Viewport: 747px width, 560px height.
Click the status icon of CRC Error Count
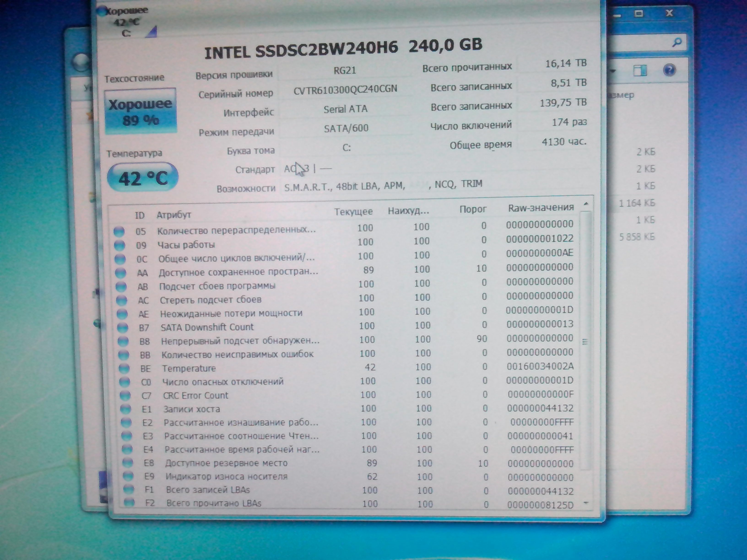[125, 396]
